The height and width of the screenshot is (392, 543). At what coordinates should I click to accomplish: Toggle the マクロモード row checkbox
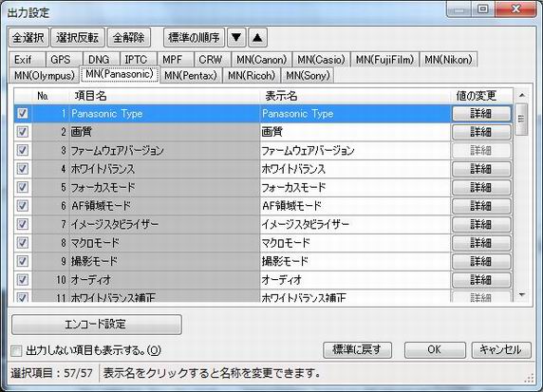[23, 243]
